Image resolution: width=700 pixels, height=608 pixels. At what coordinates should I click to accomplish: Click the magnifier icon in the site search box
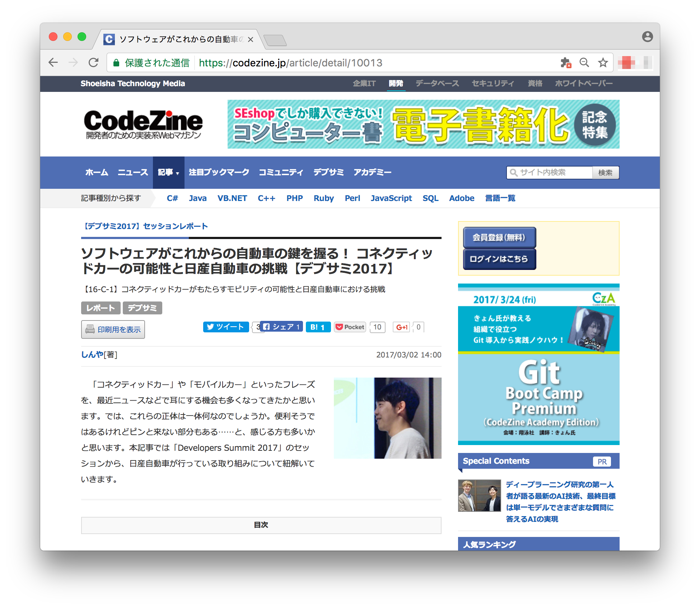point(514,173)
